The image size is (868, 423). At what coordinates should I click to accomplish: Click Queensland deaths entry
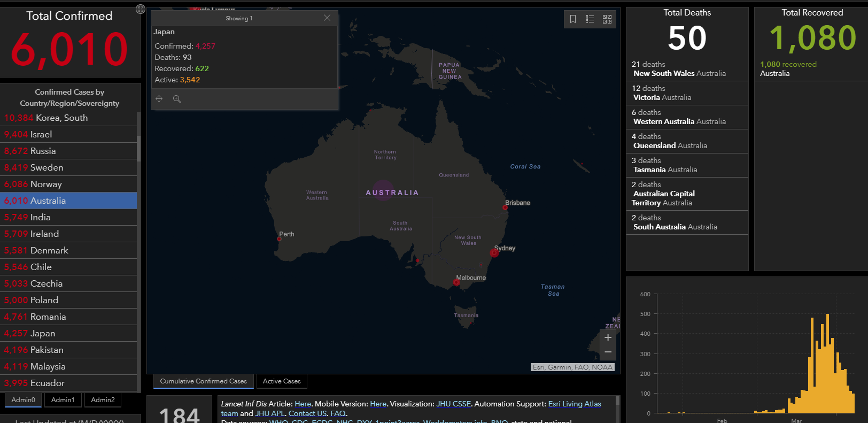(x=687, y=141)
